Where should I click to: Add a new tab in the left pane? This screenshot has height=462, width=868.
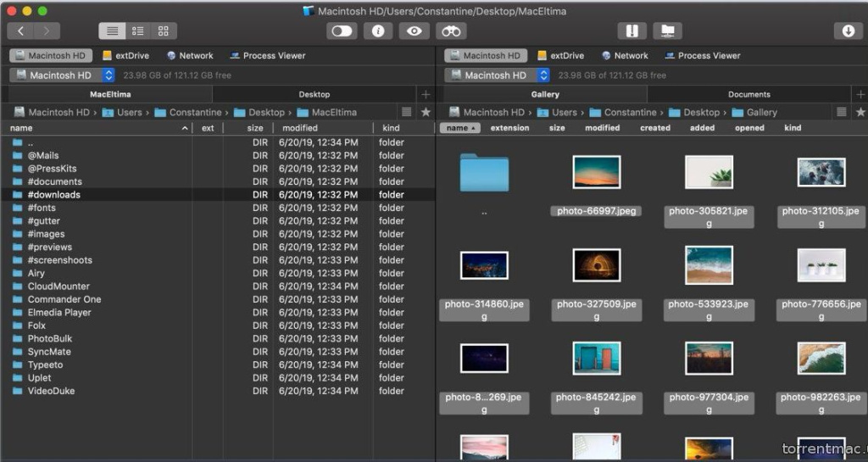pyautogui.click(x=426, y=94)
